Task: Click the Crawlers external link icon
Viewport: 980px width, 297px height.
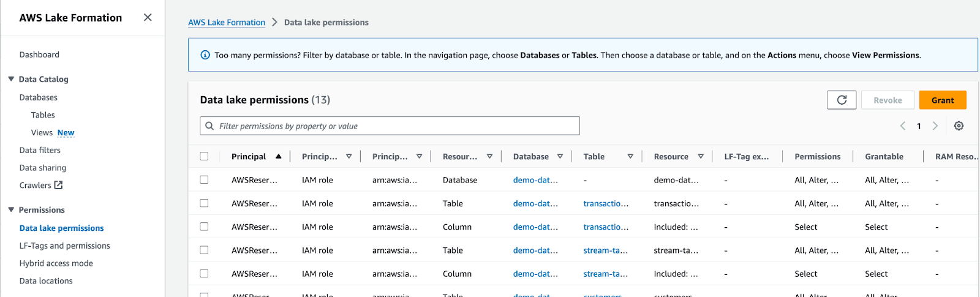Action: [x=59, y=185]
